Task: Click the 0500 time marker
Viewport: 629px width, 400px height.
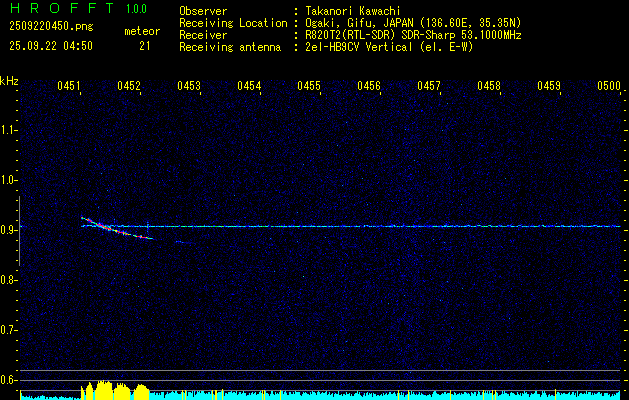Action: pos(609,87)
